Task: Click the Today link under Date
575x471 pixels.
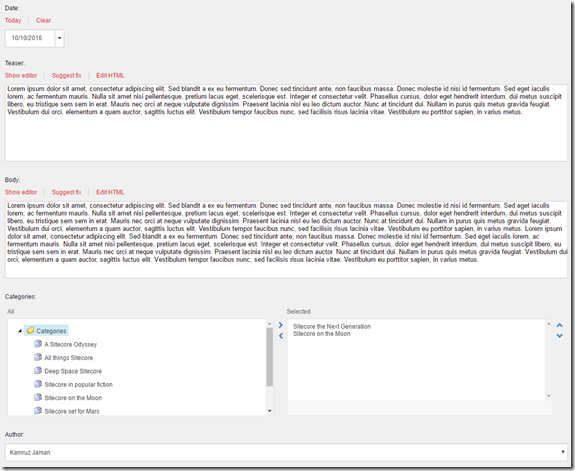Action: pos(13,21)
